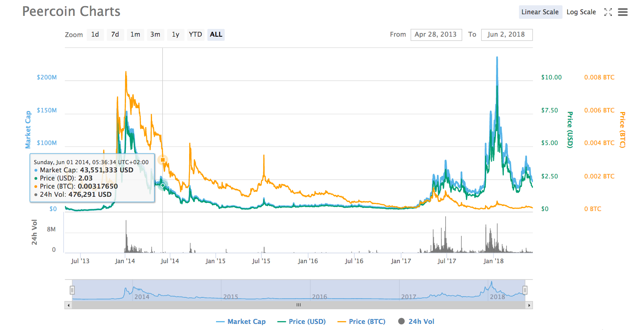The image size is (644, 330).
Task: Click the scrollbar left arrow
Action: click(x=68, y=305)
